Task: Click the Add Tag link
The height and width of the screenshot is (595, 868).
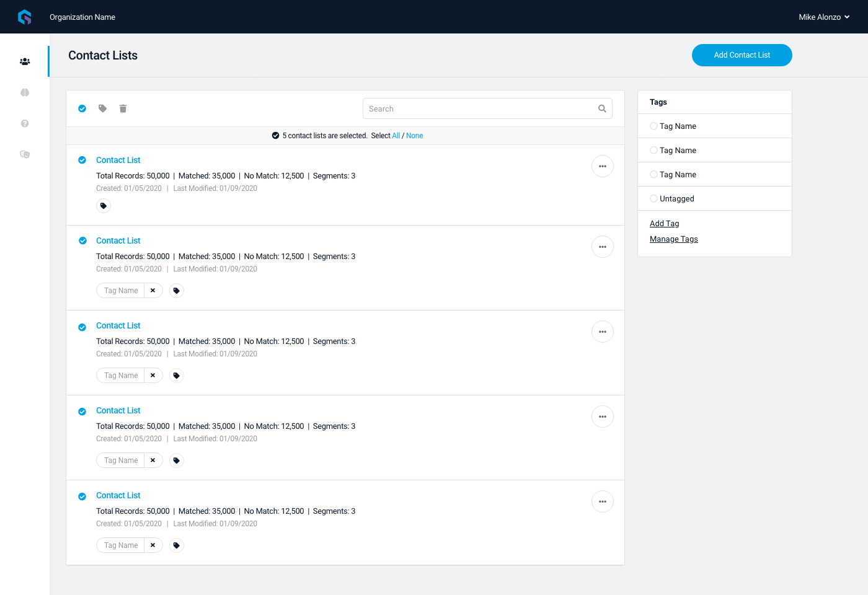Action: (x=665, y=224)
